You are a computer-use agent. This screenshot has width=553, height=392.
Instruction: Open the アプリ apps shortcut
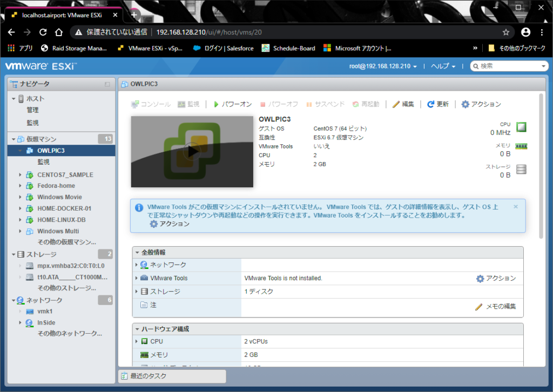(x=20, y=48)
